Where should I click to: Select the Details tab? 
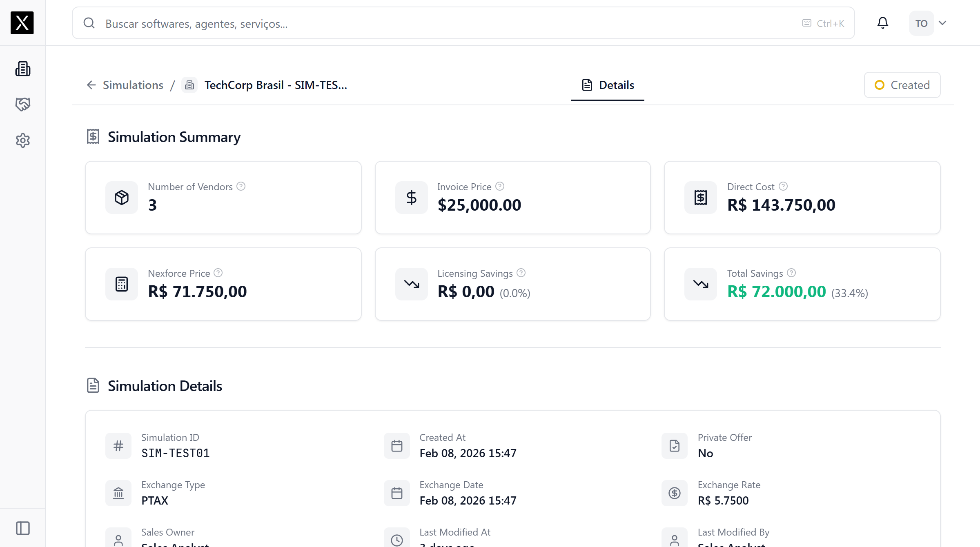(608, 85)
